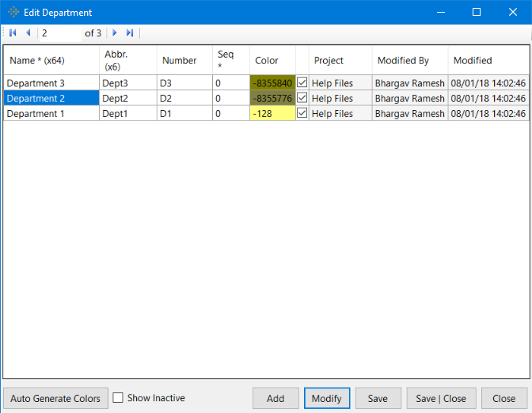
Task: Close the window using title bar X
Action: [513, 12]
